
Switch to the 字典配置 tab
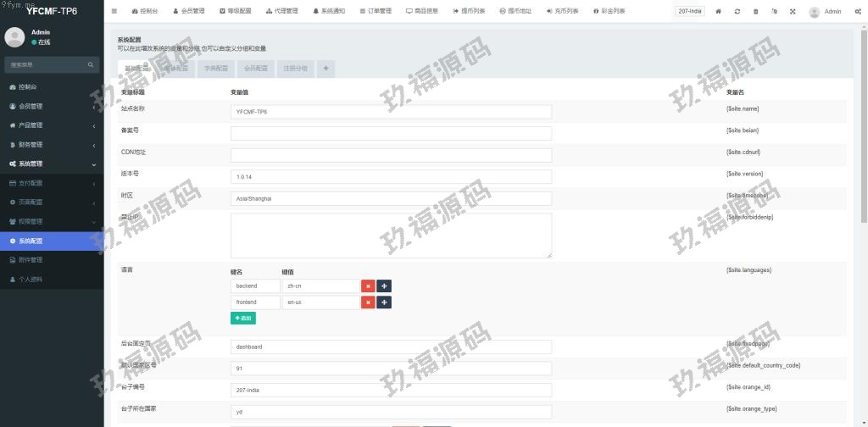click(x=216, y=68)
